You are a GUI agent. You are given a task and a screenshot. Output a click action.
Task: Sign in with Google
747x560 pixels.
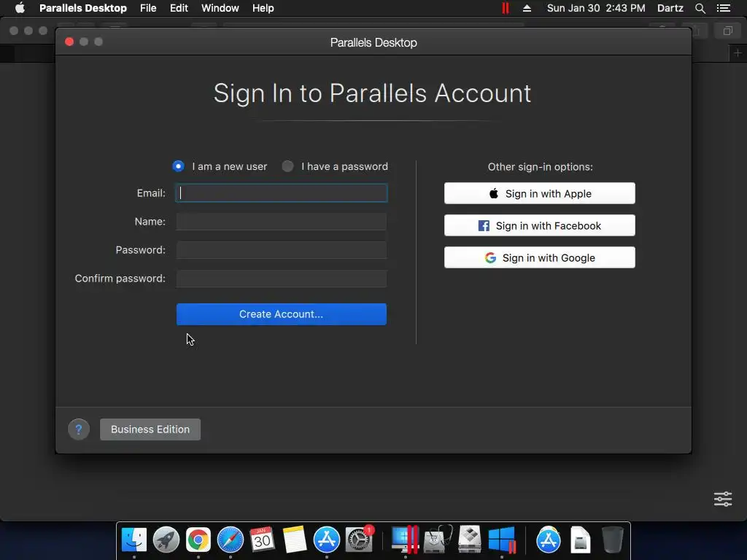tap(540, 257)
